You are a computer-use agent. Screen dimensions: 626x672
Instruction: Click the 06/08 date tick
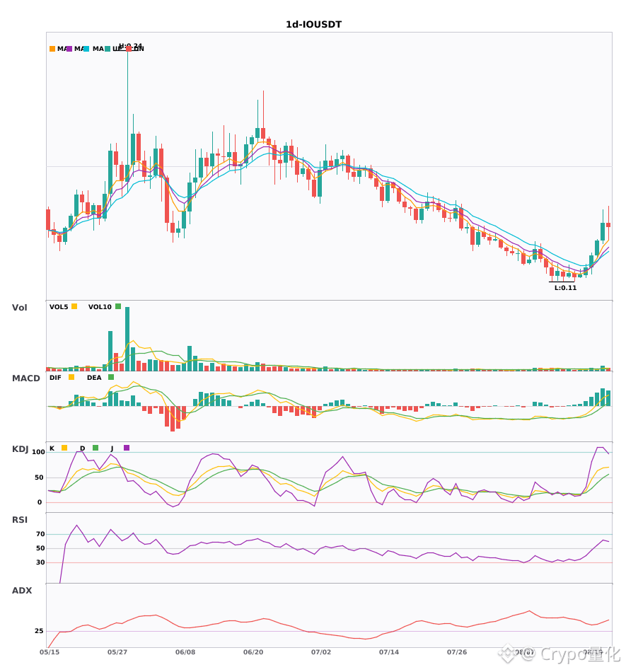click(185, 652)
